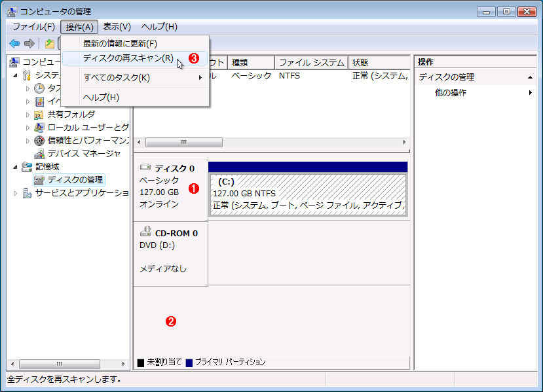Click the CD-ROM 0 drive icon
The image size is (543, 392).
145,232
